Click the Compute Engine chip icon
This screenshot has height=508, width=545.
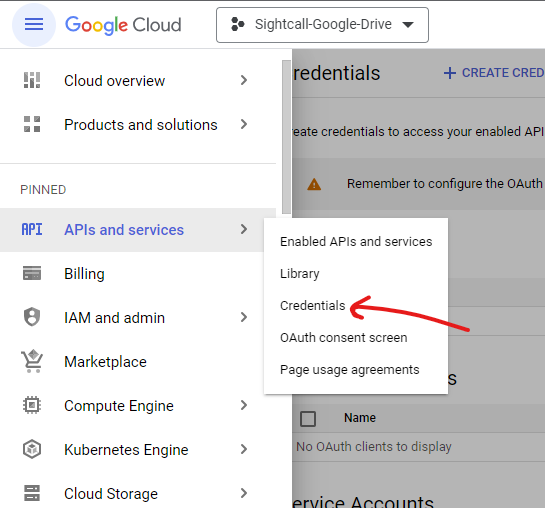32,405
